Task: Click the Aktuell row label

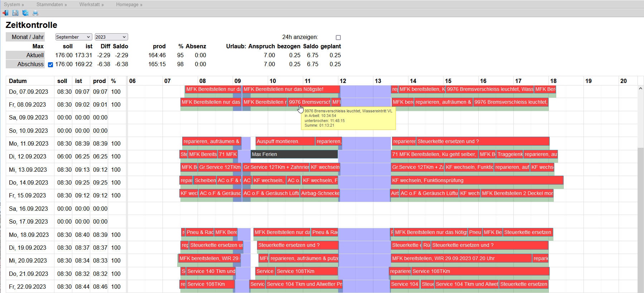Action: pyautogui.click(x=25, y=55)
